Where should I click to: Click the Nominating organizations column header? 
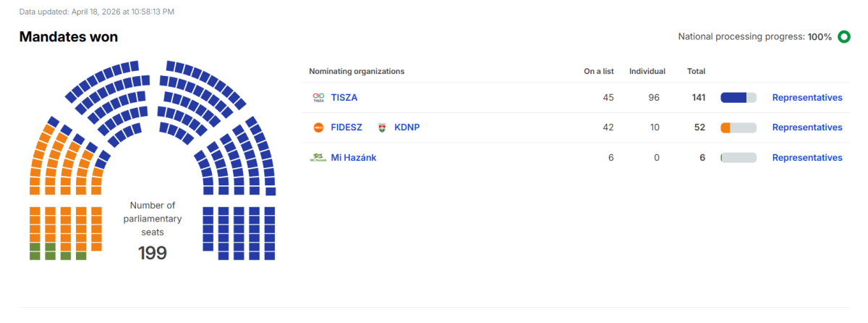[357, 71]
